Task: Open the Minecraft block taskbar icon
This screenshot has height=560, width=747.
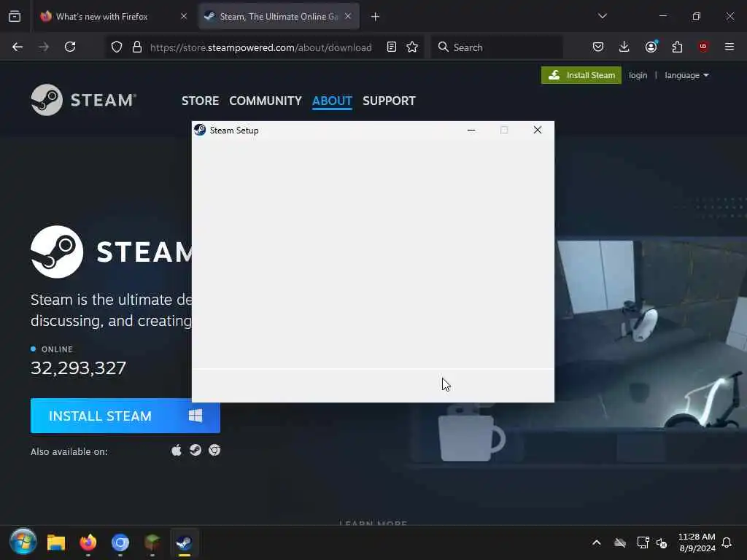Action: 152,542
